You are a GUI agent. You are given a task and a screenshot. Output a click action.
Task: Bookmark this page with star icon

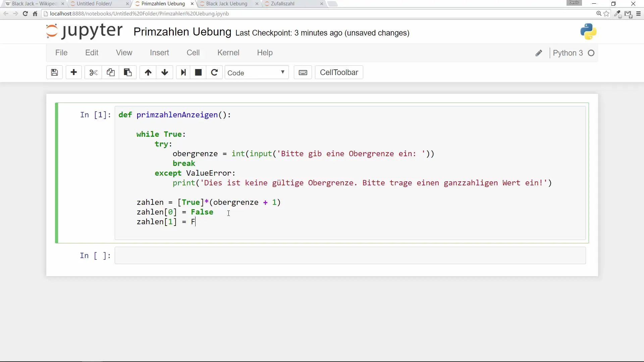(606, 14)
